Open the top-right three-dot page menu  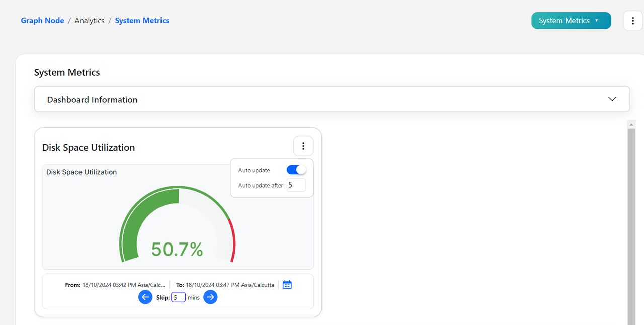[x=633, y=21]
